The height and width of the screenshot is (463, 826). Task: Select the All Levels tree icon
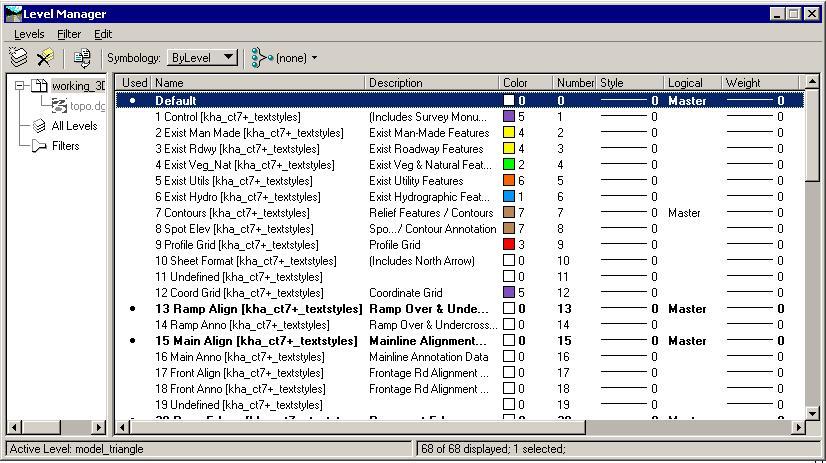tap(40, 126)
